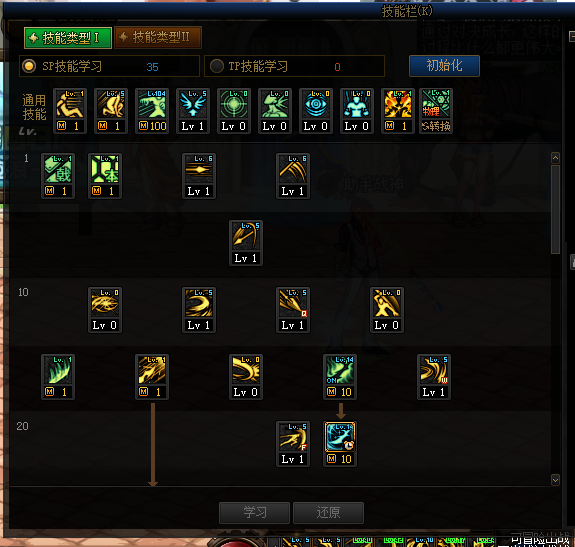Click the 初始化 reset button

pos(444,66)
